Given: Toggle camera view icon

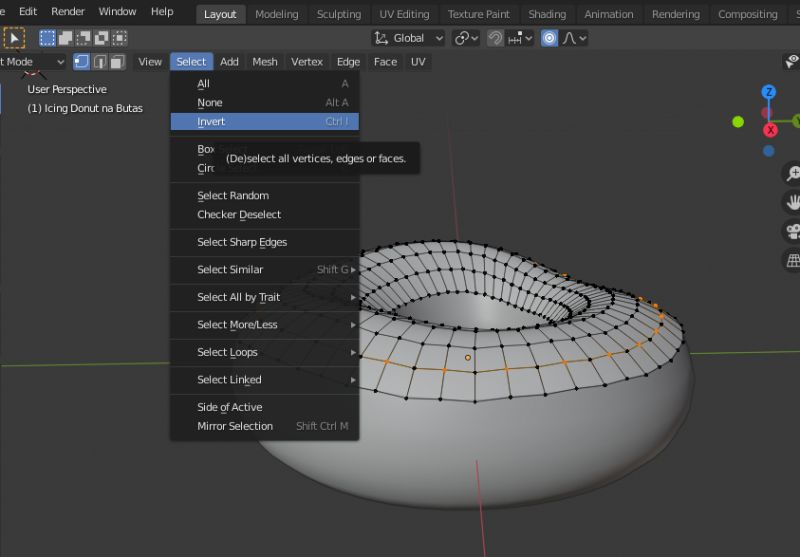Looking at the screenshot, I should (x=792, y=231).
